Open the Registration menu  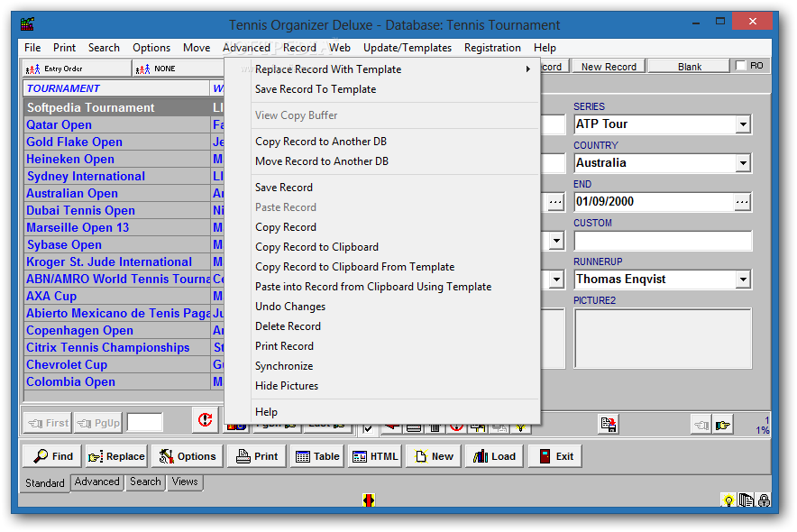click(x=492, y=48)
